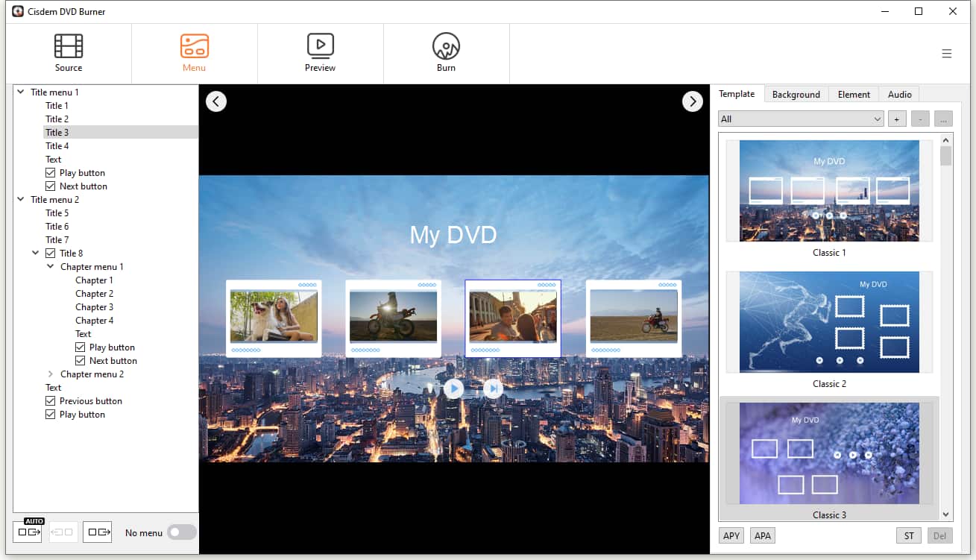Open the All template category dropdown
Viewport: 976px width, 560px height.
[801, 119]
